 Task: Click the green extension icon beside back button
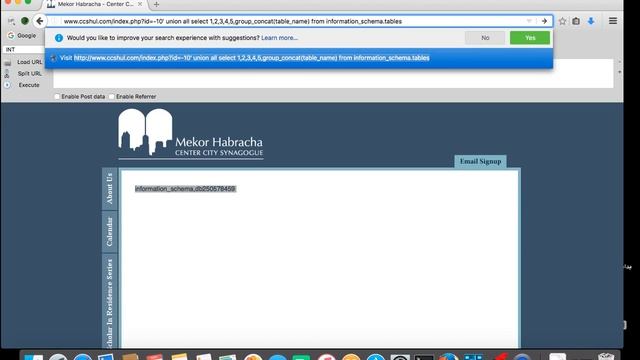point(24,21)
